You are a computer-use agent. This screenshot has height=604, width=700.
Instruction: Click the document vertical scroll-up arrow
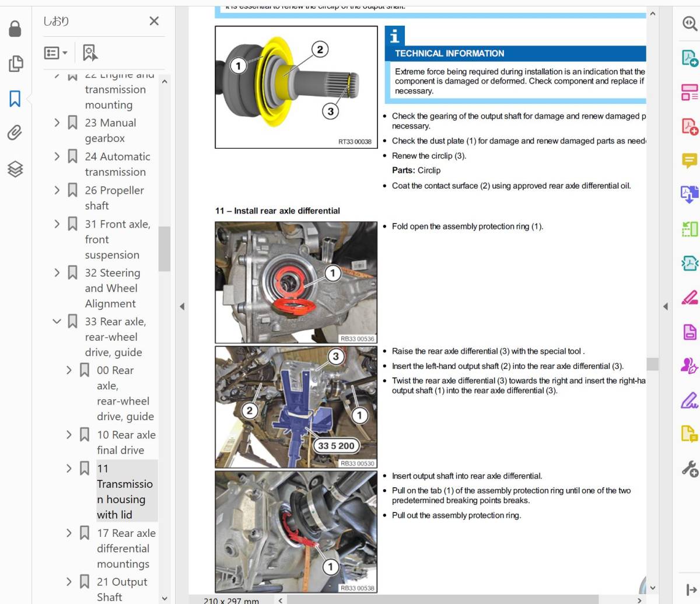coord(653,13)
